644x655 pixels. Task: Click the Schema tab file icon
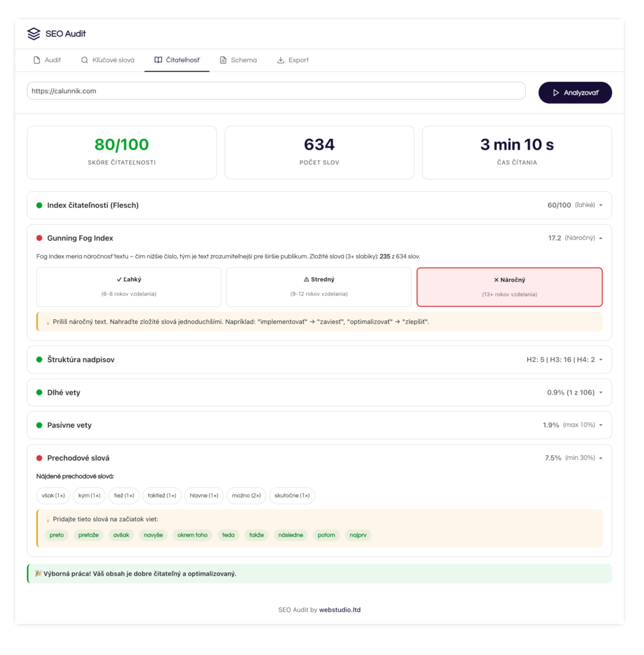(223, 60)
